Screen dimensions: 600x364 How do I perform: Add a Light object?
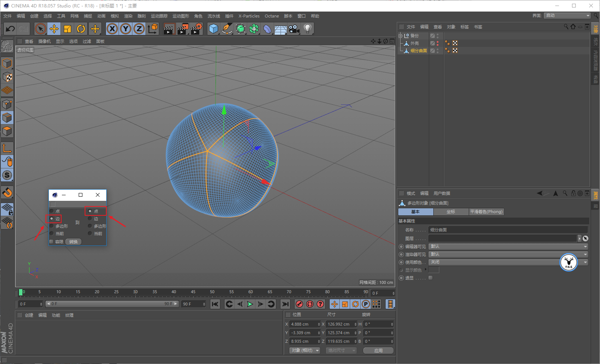tap(308, 29)
